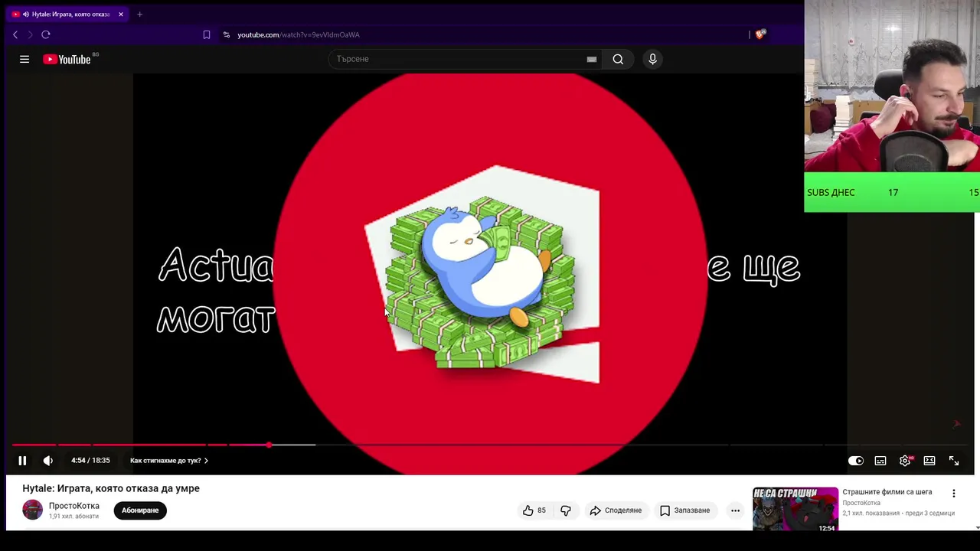Open player settings gear

[x=905, y=461]
